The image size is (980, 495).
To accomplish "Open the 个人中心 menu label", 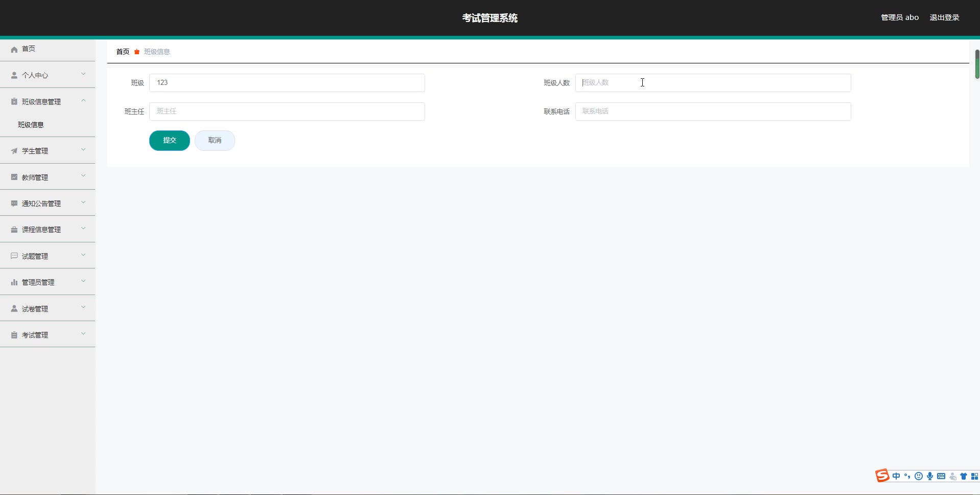I will point(35,75).
